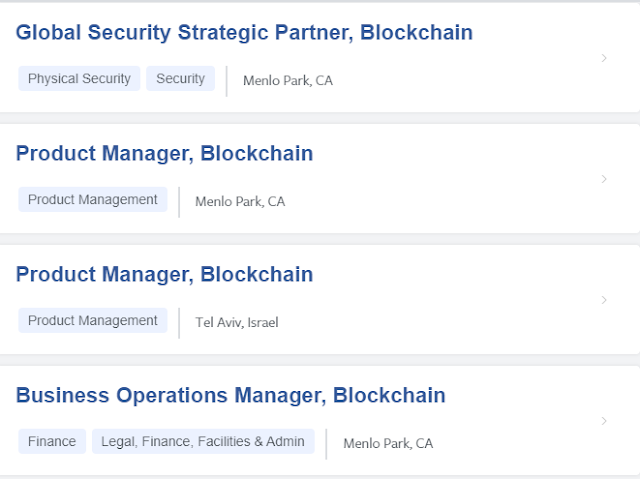
Task: Select the Physical Security tag
Action: coord(79,79)
